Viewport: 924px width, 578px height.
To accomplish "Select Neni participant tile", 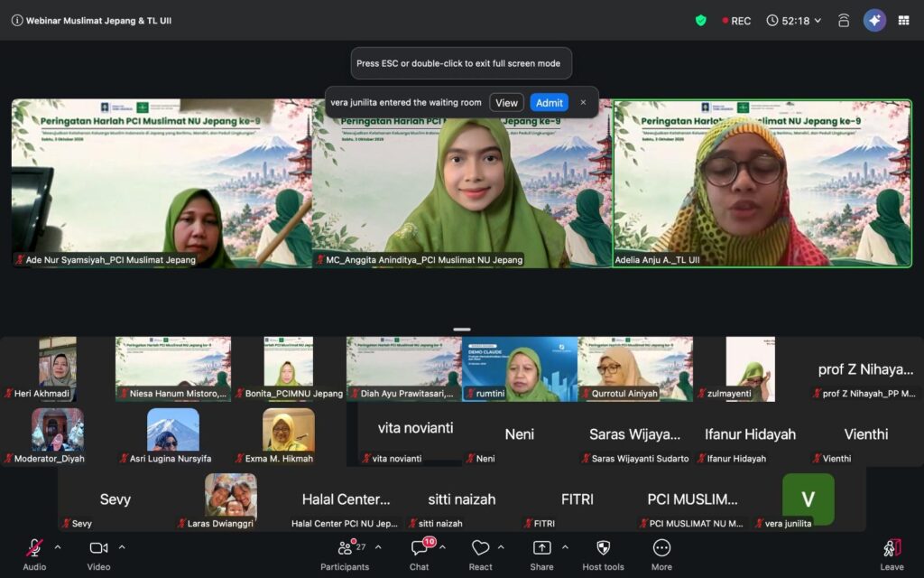I will 520,434.
